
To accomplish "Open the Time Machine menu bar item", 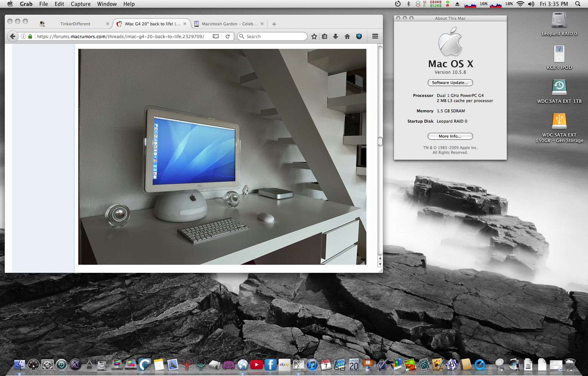I will pyautogui.click(x=398, y=4).
